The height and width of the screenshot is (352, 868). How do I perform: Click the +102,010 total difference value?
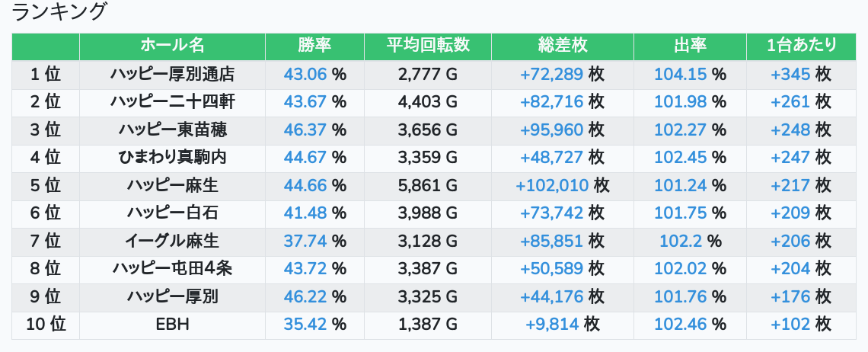tap(552, 185)
